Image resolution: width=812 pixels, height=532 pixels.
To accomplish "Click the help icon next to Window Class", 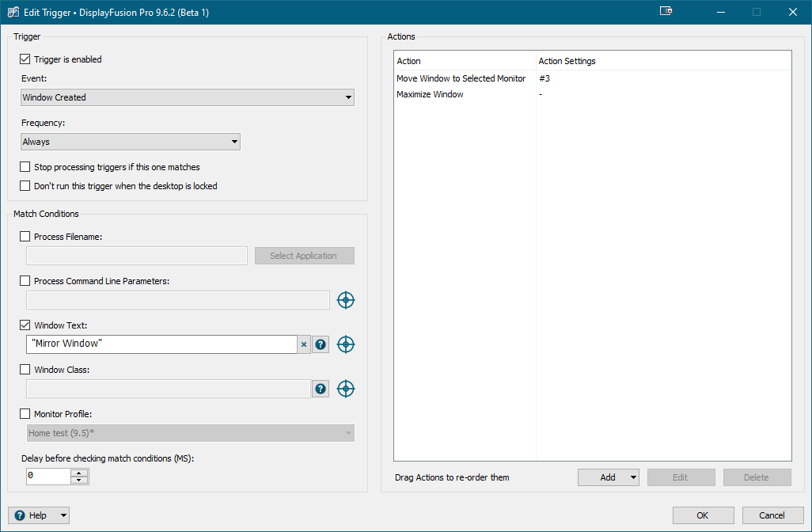I will click(x=321, y=389).
